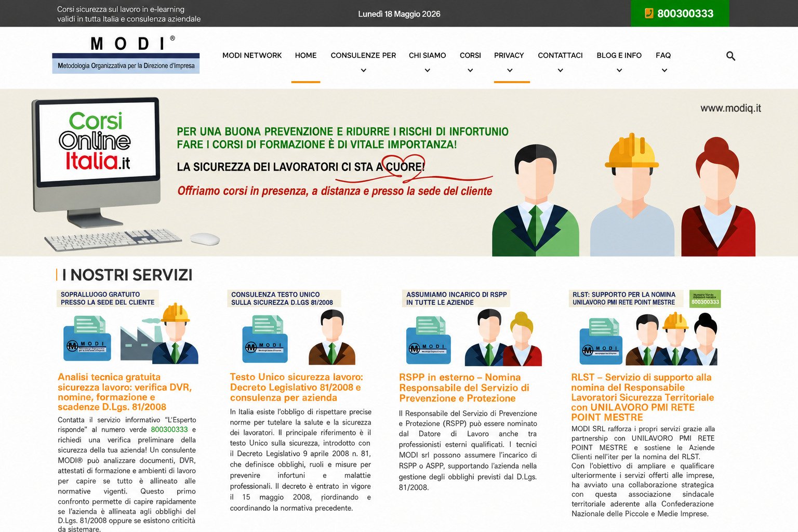The width and height of the screenshot is (798, 532).
Task: Expand the Contattaci dropdown chevron
Action: pyautogui.click(x=560, y=71)
